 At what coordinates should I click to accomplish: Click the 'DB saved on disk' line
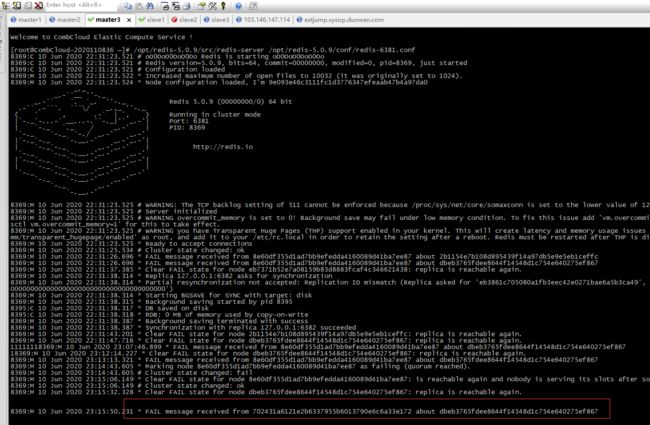point(109,308)
